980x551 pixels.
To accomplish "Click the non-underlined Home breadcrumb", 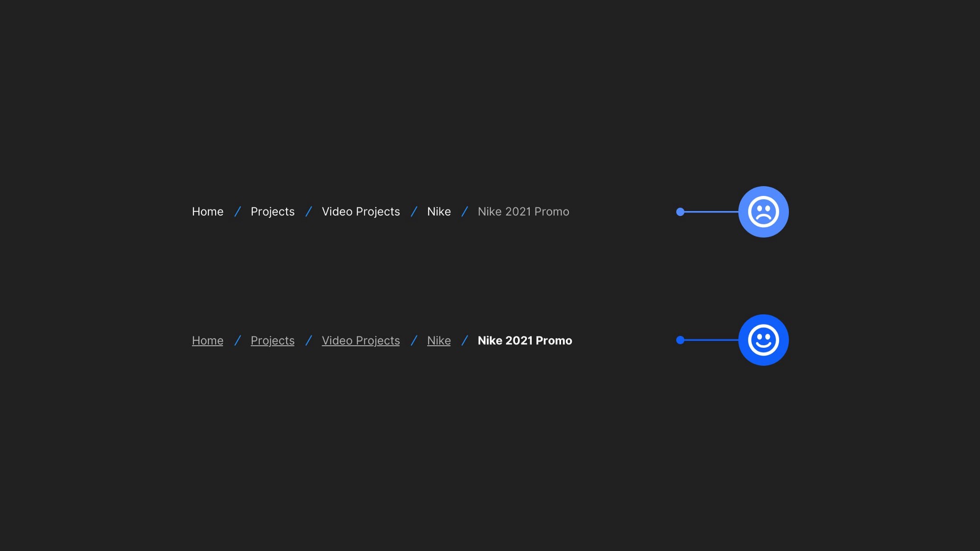I will (207, 212).
